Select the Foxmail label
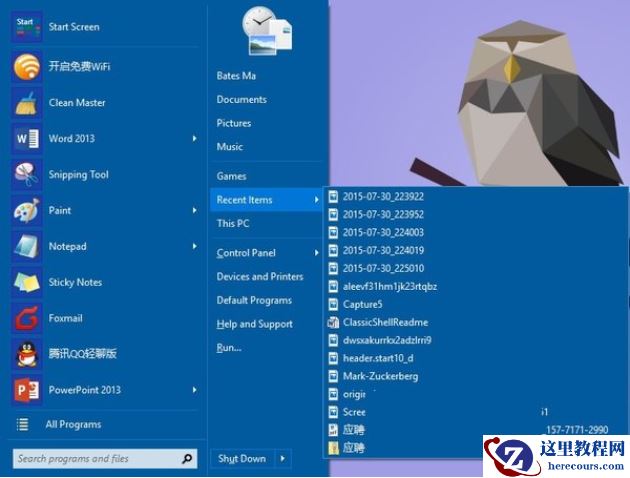The height and width of the screenshot is (478, 630). [x=65, y=318]
